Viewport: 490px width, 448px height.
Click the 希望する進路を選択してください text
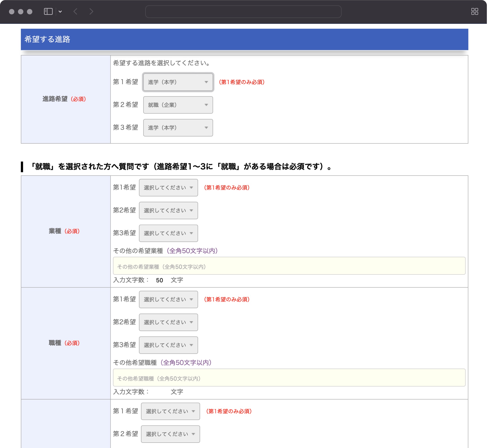162,63
